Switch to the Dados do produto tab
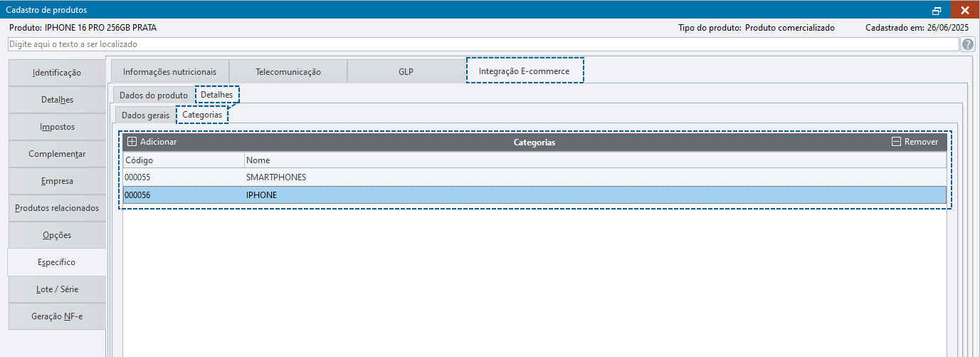The height and width of the screenshot is (357, 980). coord(154,95)
